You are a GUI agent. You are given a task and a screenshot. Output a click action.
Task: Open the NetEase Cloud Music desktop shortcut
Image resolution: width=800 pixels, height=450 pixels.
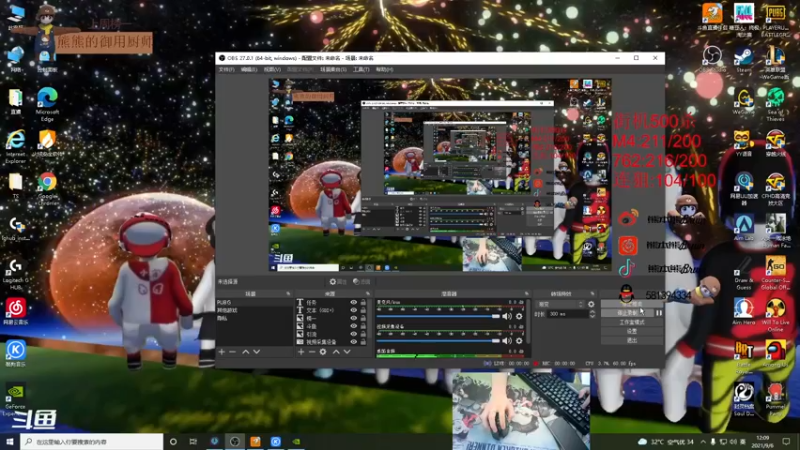15,312
